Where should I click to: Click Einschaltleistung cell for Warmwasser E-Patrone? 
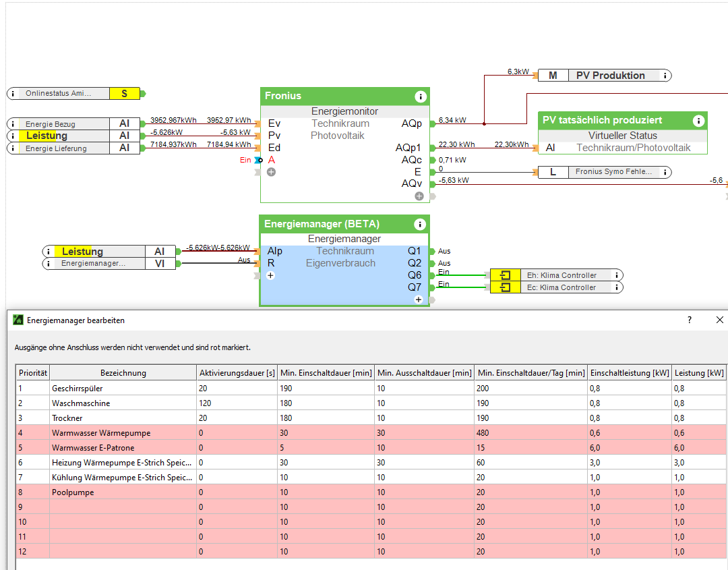pos(629,448)
